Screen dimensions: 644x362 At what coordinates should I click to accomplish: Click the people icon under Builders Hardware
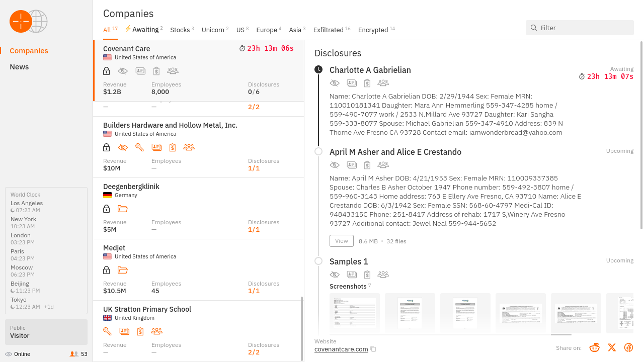click(189, 147)
